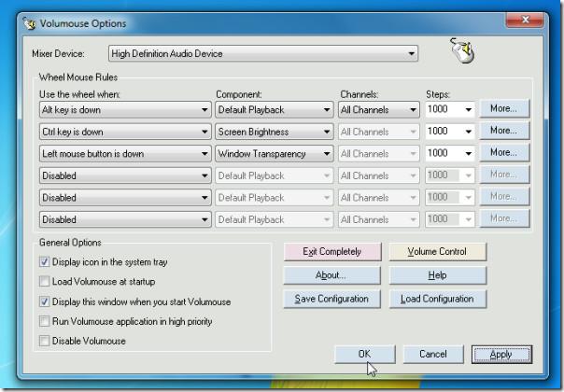Image resolution: width=564 pixels, height=392 pixels.
Task: Open All Channels dropdown in Alt key row
Action: point(379,110)
